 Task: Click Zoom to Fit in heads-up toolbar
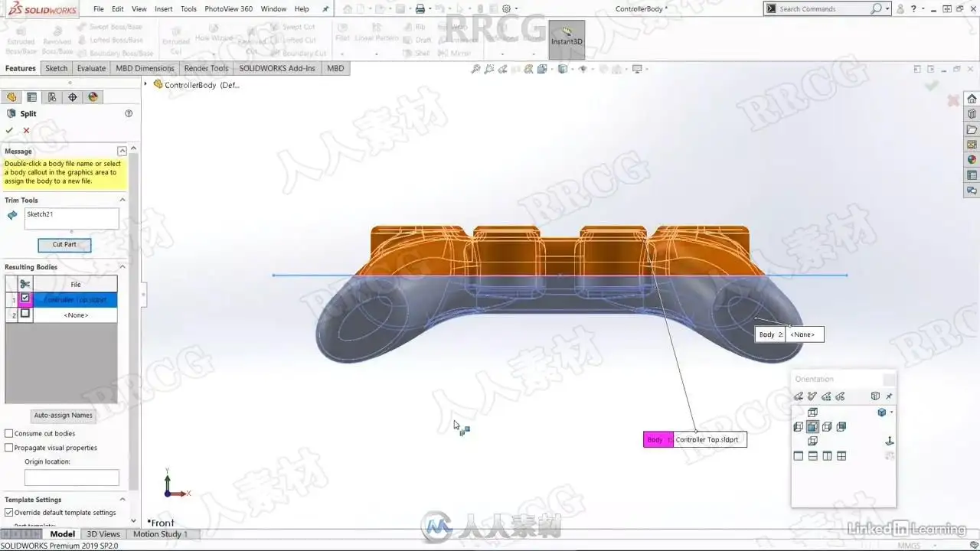pos(475,69)
